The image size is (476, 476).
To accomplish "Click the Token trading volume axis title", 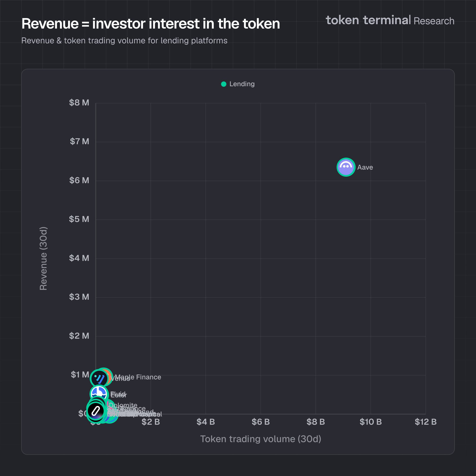I will (260, 439).
